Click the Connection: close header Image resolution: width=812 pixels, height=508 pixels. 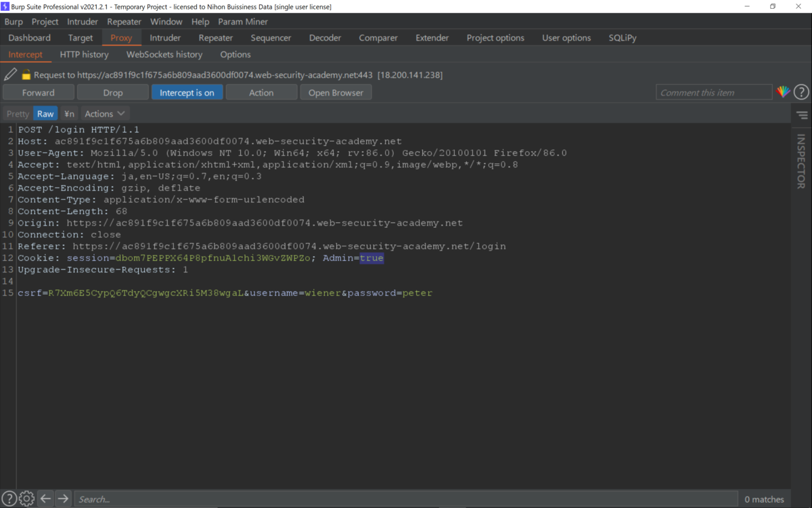70,234
